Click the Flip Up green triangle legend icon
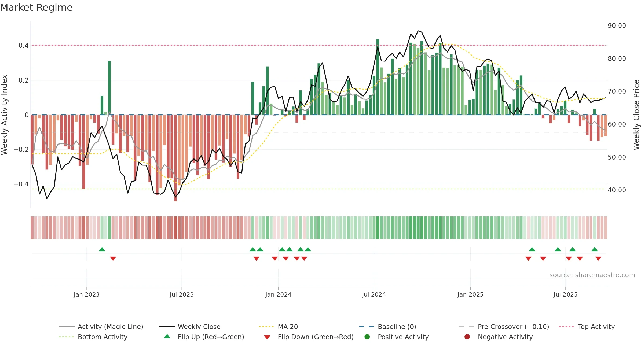This screenshot has width=644, height=362. point(167,336)
